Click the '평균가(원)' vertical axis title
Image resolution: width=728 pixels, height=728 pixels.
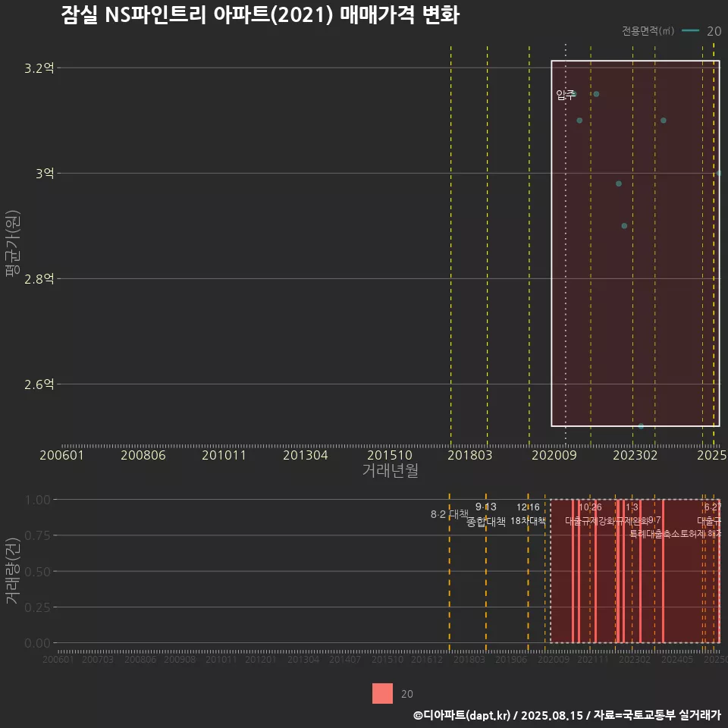[13, 243]
